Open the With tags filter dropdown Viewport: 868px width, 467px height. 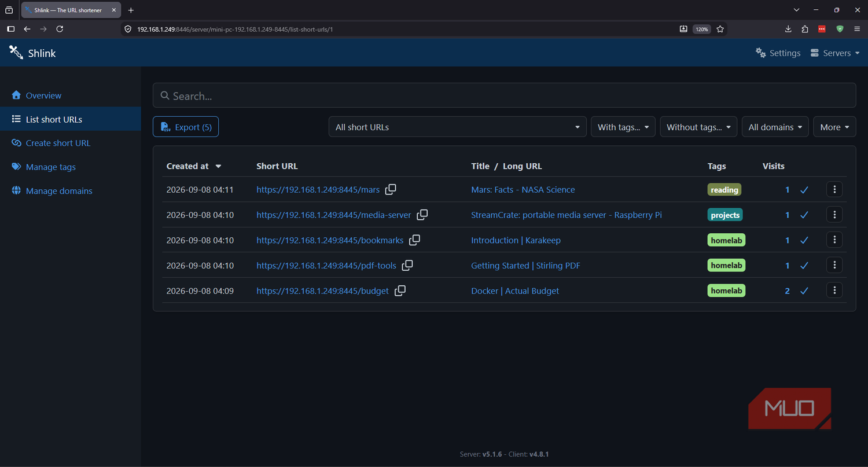point(623,127)
